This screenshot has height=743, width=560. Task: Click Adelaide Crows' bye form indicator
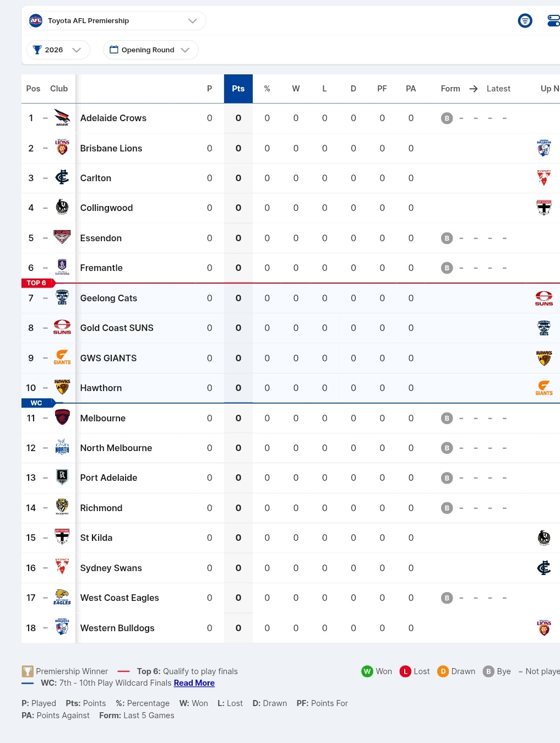coord(447,118)
